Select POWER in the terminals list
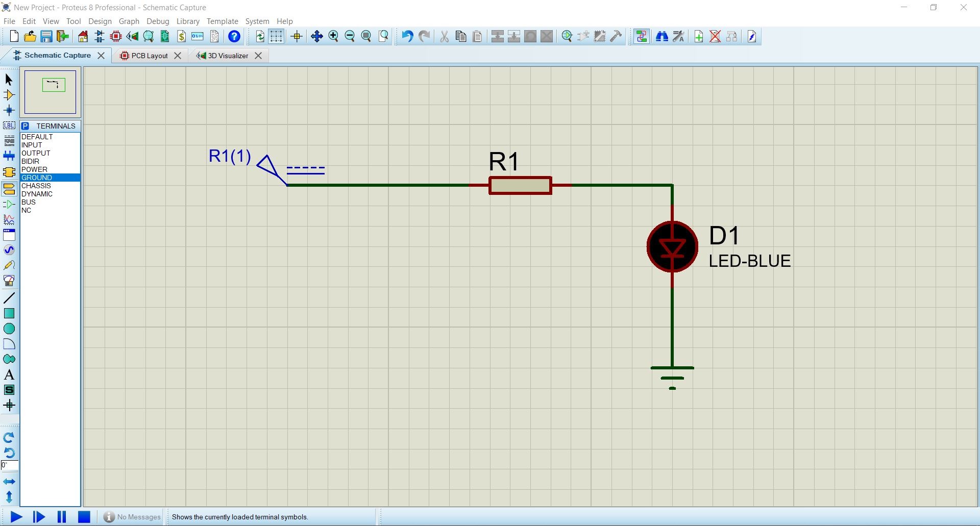Image resolution: width=980 pixels, height=526 pixels. 34,169
